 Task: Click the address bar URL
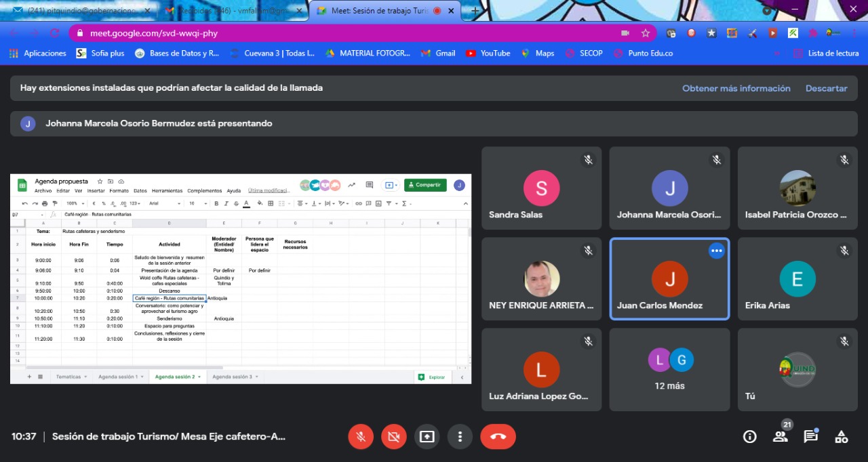154,33
